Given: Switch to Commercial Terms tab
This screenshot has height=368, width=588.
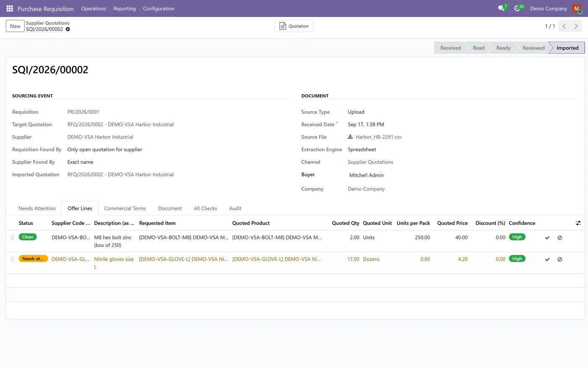Looking at the screenshot, I should pos(125,208).
